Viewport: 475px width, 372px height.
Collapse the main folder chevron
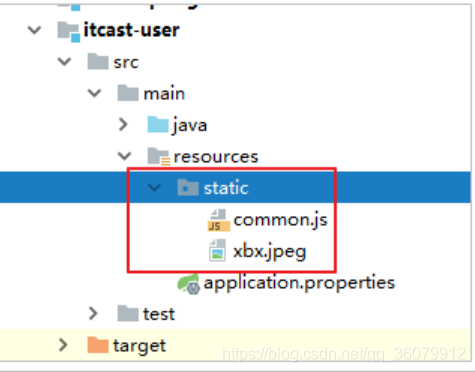[x=94, y=93]
